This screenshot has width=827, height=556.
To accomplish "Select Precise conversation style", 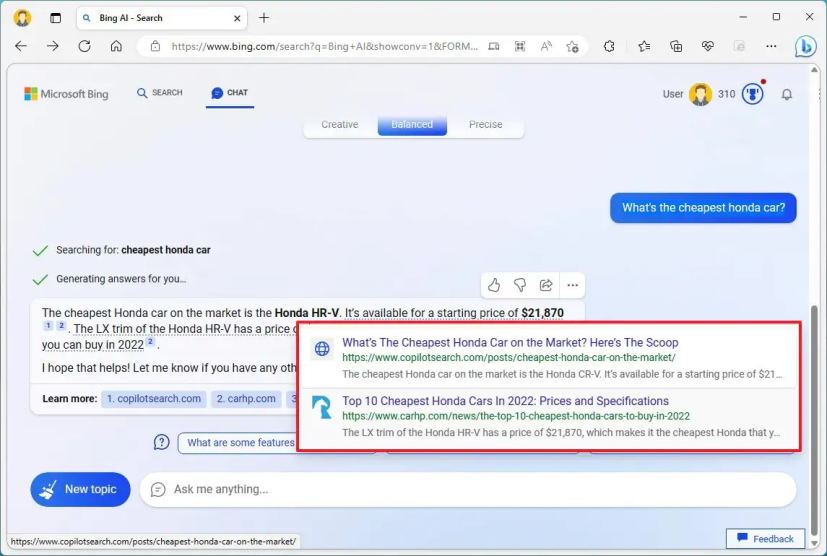I will click(485, 124).
